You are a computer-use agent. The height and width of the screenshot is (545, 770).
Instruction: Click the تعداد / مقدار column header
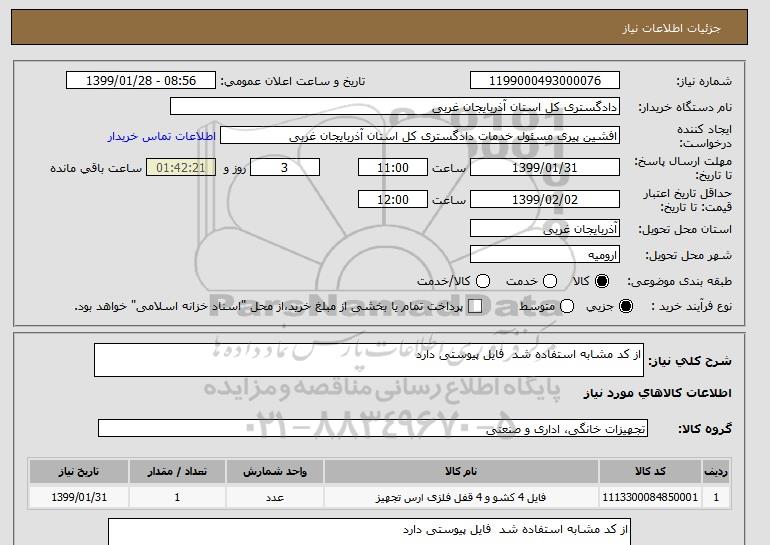[177, 471]
